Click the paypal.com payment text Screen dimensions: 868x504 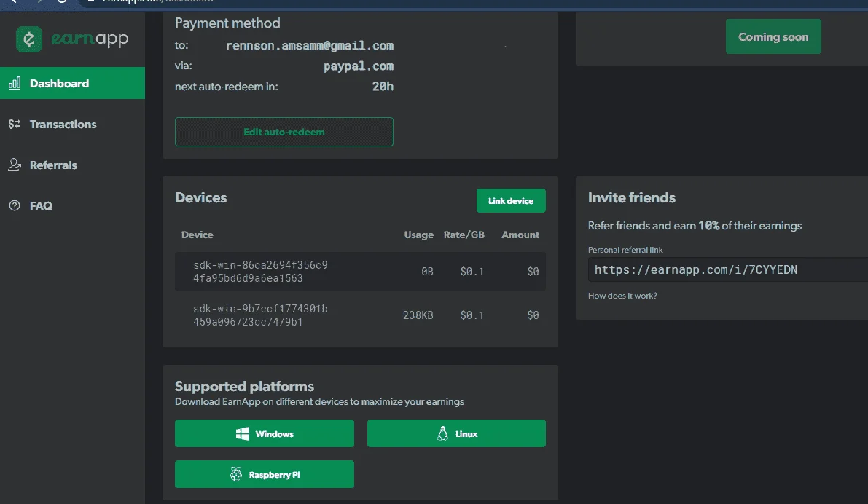[358, 66]
